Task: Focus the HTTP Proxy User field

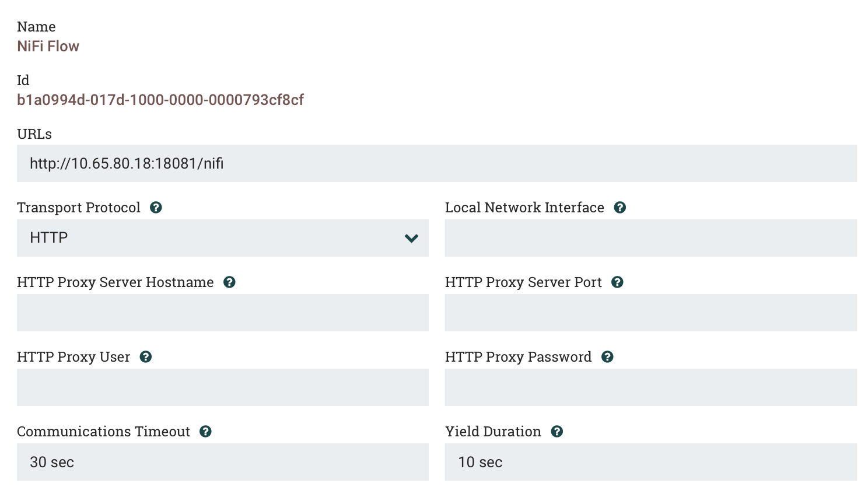Action: (223, 387)
